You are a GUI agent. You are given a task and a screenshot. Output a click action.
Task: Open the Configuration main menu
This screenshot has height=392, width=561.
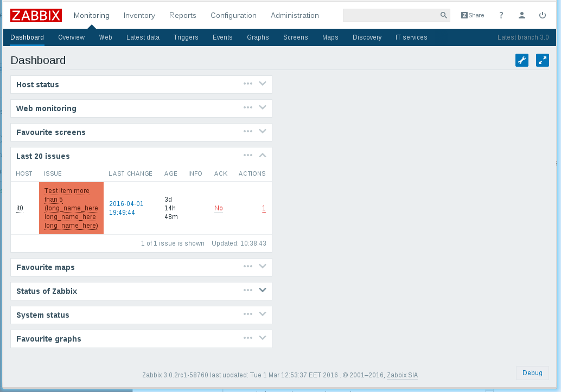(x=233, y=15)
